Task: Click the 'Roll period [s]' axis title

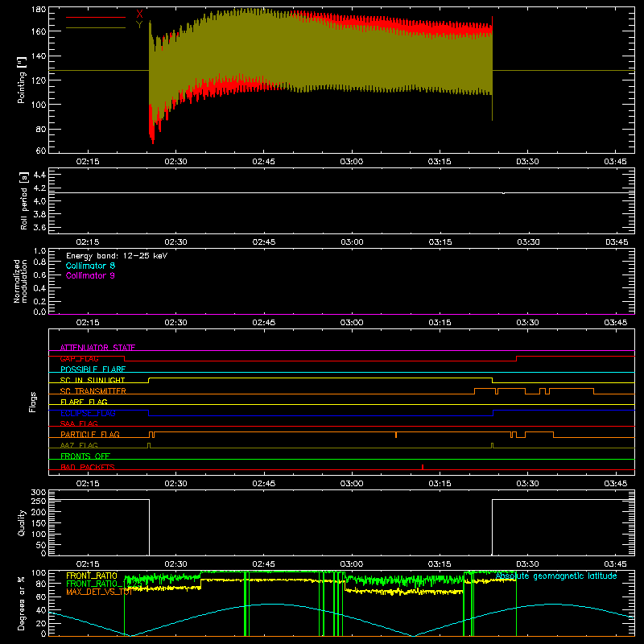Action: tap(24, 200)
